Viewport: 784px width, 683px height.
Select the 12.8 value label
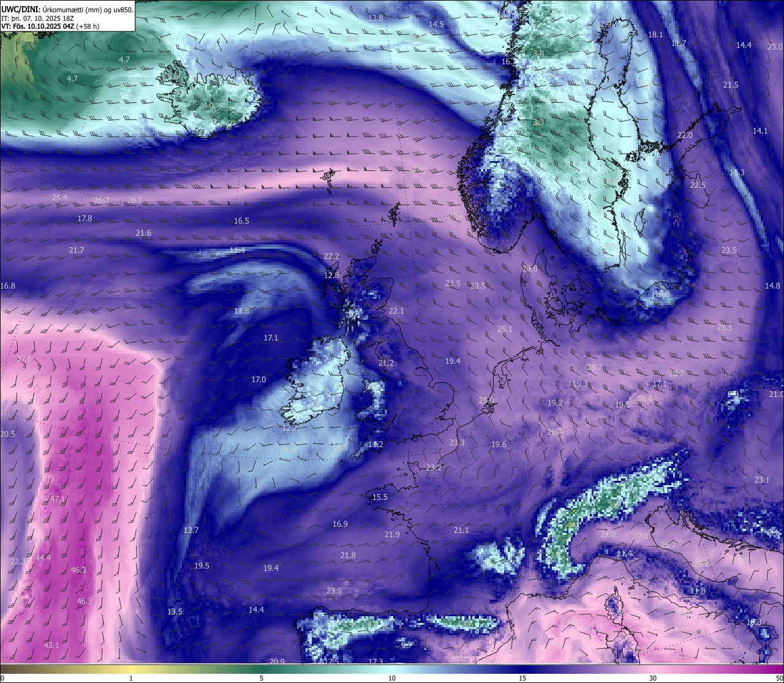pyautogui.click(x=331, y=276)
